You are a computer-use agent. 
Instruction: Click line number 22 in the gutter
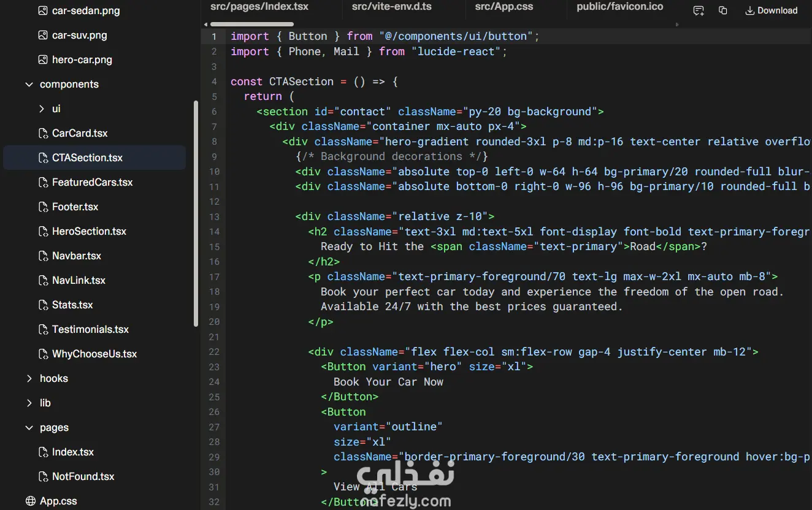(x=214, y=352)
